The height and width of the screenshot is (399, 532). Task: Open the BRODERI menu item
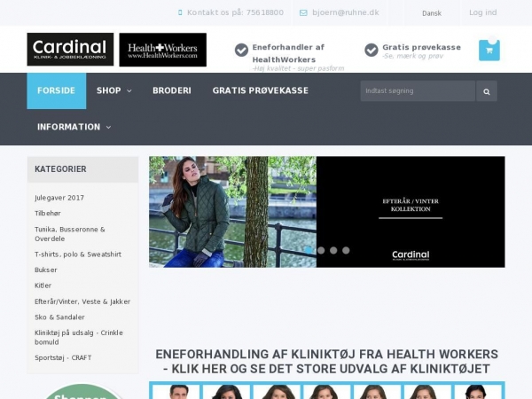tap(172, 91)
